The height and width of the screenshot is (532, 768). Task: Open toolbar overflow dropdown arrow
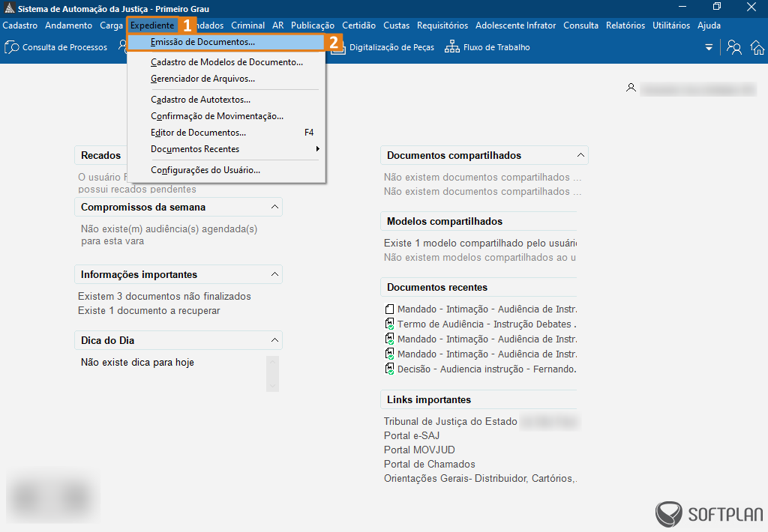tap(709, 48)
